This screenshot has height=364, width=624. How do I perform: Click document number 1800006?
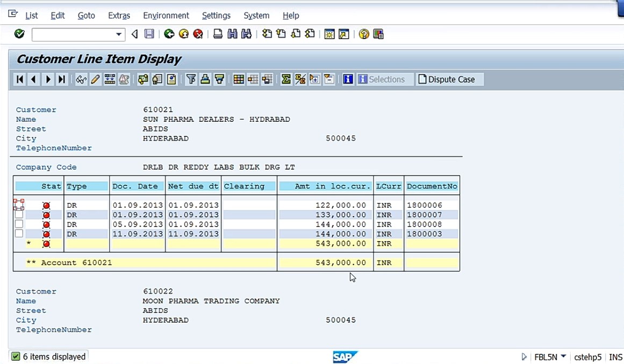[424, 205]
